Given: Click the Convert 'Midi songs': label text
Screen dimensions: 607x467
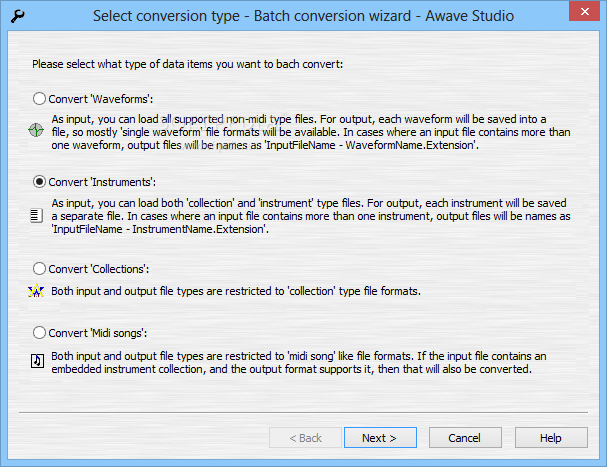Looking at the screenshot, I should 98,333.
